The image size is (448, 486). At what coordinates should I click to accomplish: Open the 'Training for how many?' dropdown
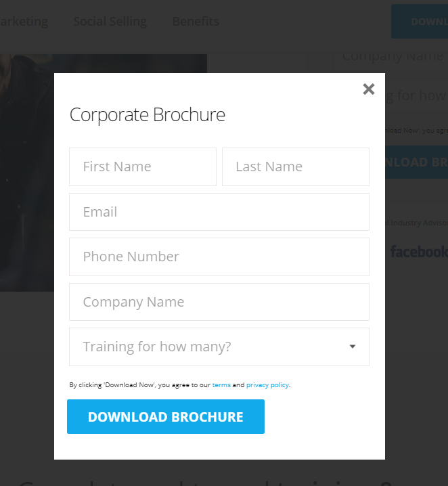click(219, 347)
